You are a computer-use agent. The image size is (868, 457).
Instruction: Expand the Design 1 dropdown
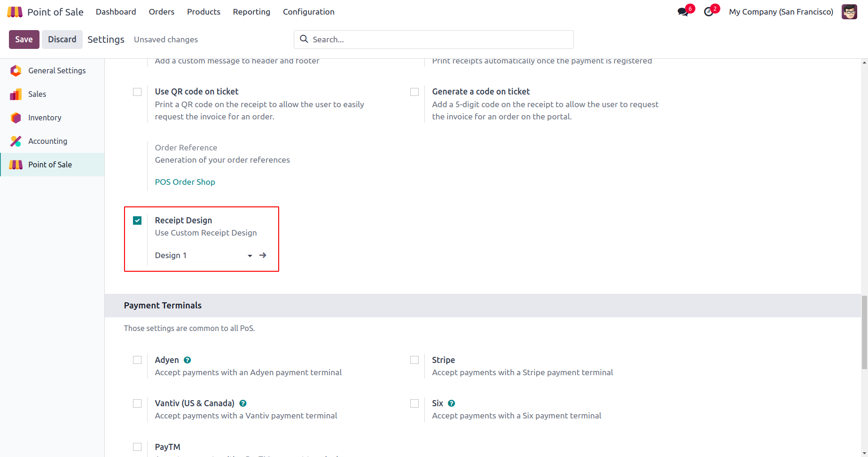coord(250,256)
